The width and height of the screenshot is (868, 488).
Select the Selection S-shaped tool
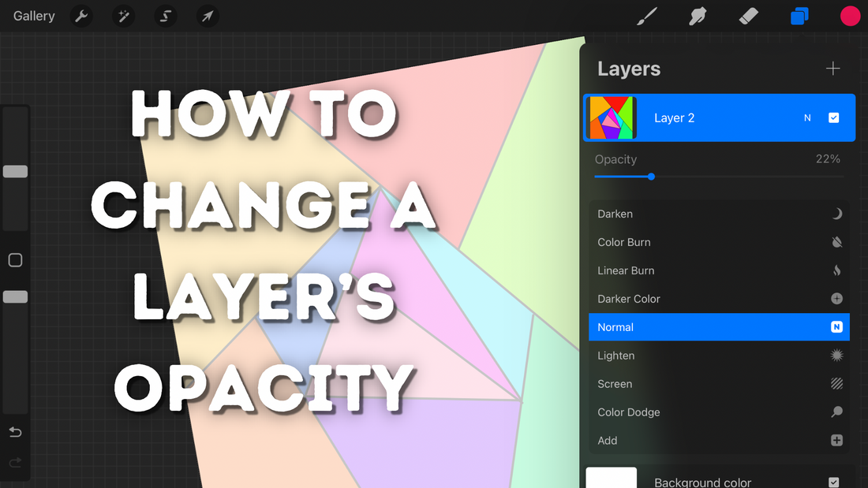[x=165, y=16]
